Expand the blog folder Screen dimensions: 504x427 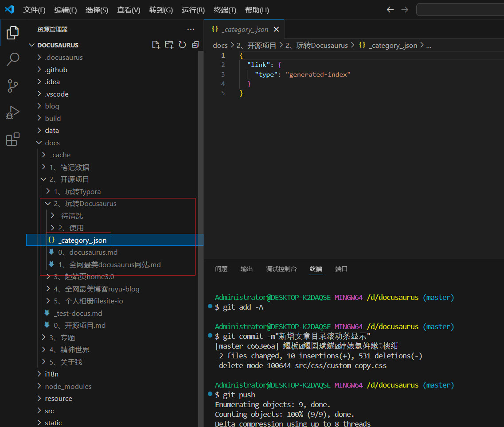(x=52, y=106)
